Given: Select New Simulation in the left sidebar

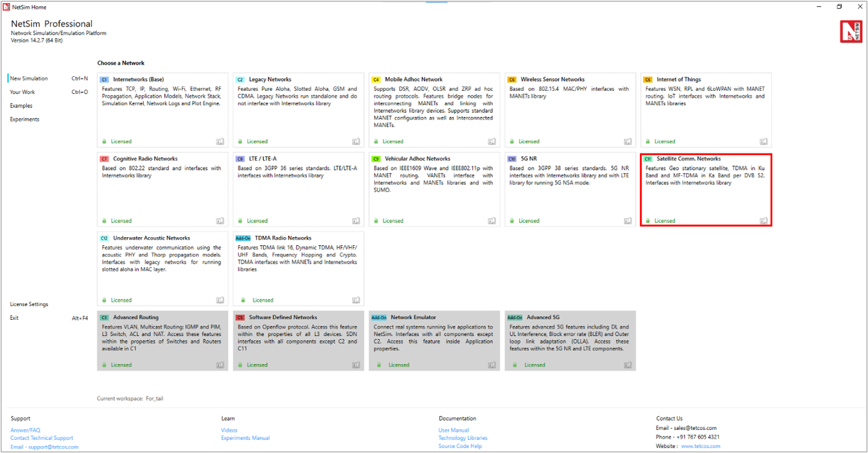Looking at the screenshot, I should pyautogui.click(x=29, y=79).
